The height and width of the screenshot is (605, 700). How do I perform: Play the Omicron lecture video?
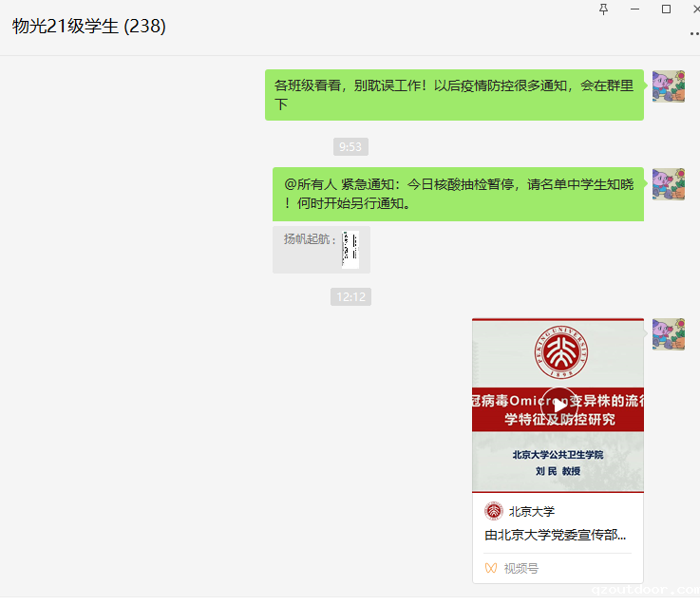[558, 406]
